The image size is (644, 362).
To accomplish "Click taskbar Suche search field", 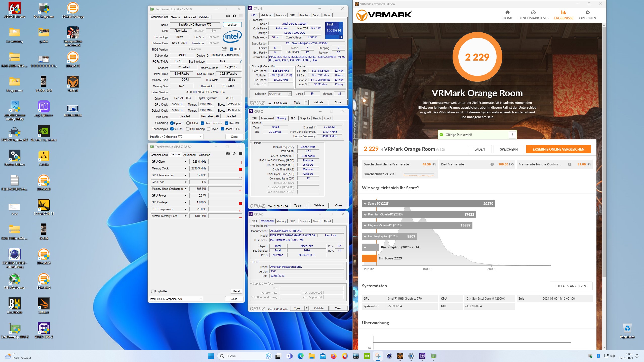I will (x=244, y=356).
